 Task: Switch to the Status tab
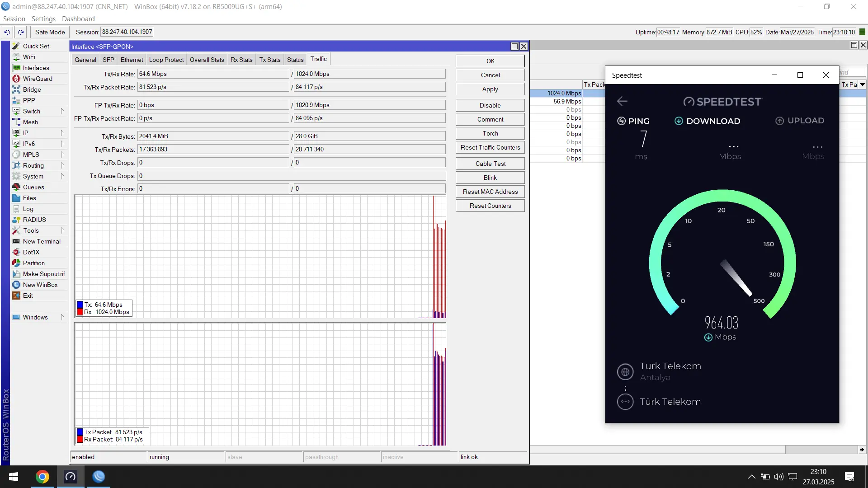click(295, 60)
